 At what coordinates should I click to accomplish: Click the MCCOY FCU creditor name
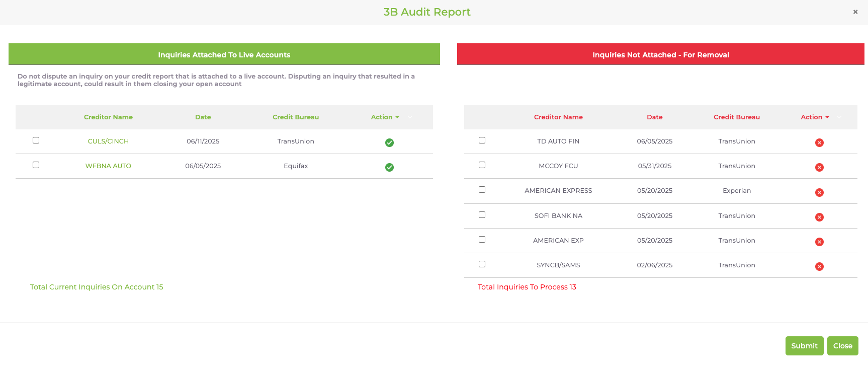coord(558,166)
